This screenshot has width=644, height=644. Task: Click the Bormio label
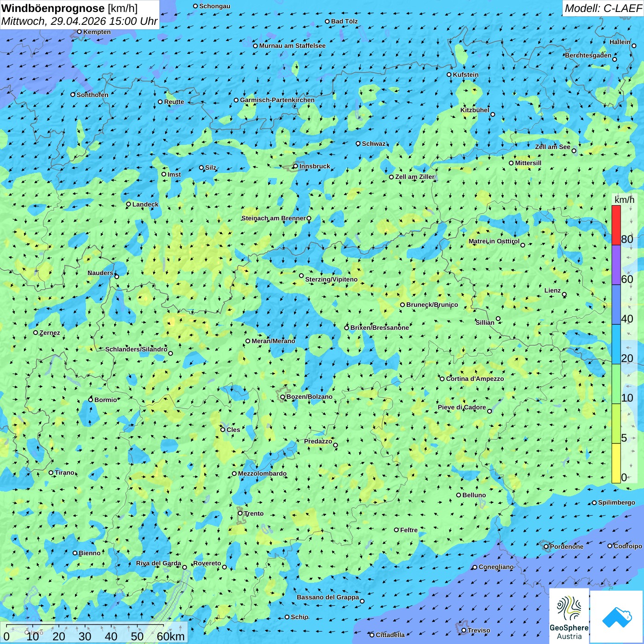point(105,400)
